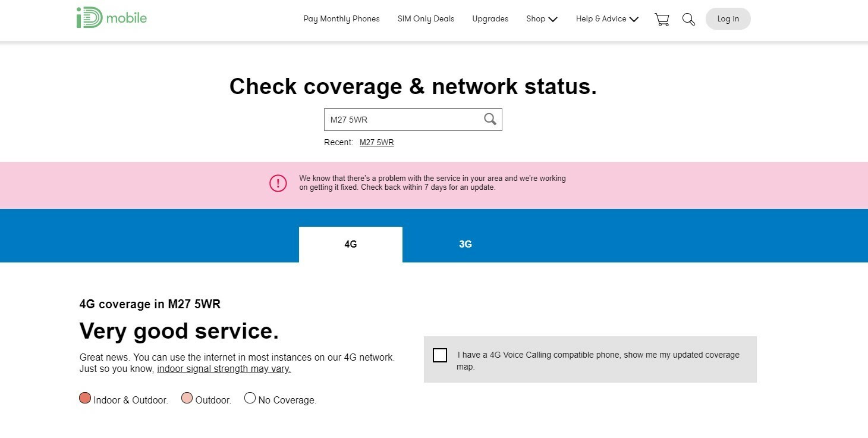Click 'Check coverage & network status.' heading
Screen dimensions: 868x438
point(413,86)
